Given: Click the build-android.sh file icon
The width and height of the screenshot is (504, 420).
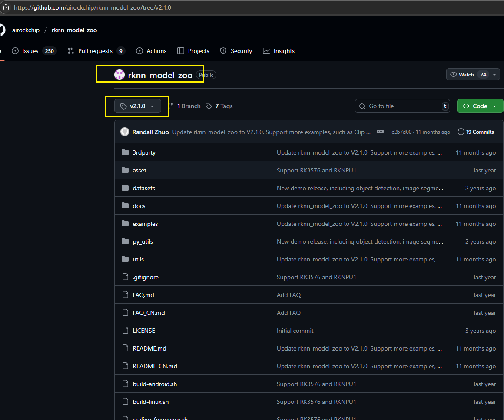Looking at the screenshot, I should click(x=126, y=384).
